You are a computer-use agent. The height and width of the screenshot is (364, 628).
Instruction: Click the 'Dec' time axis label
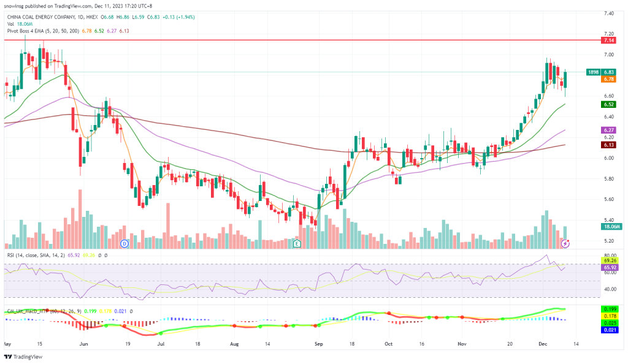543,344
